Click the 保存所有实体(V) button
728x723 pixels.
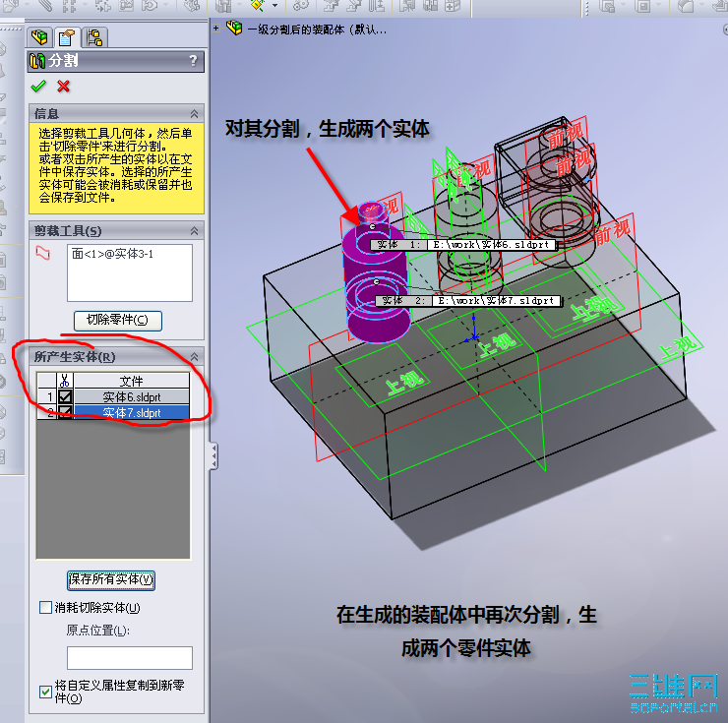[111, 580]
